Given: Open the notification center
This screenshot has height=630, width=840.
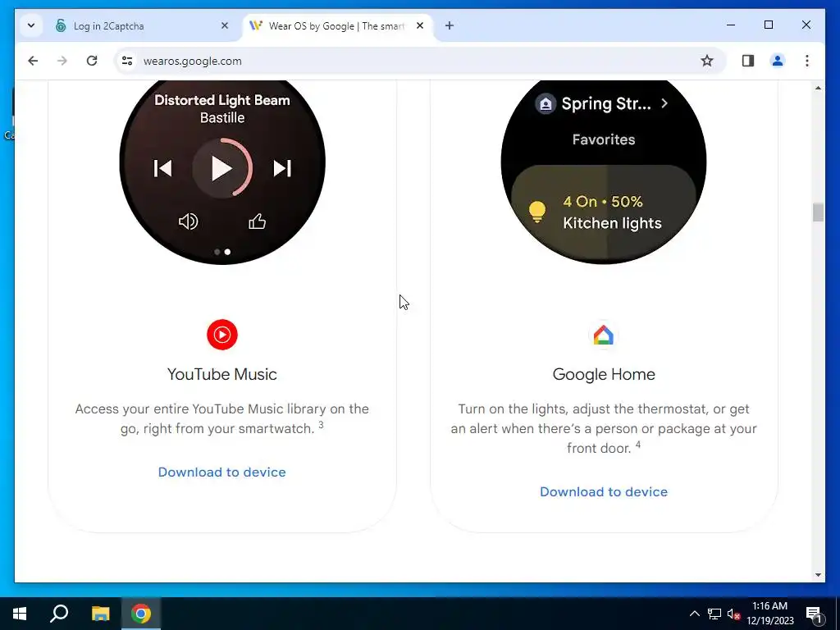Looking at the screenshot, I should point(814,614).
